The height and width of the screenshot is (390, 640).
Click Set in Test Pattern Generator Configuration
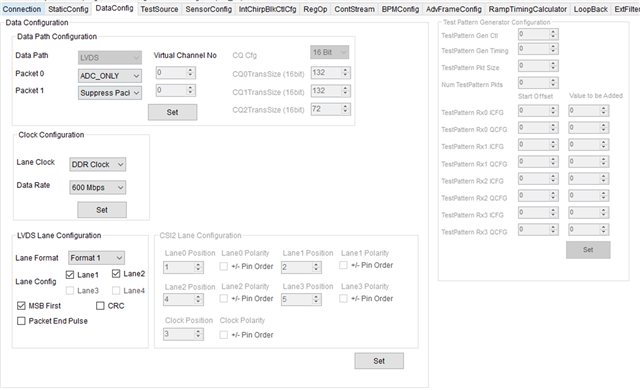click(588, 250)
